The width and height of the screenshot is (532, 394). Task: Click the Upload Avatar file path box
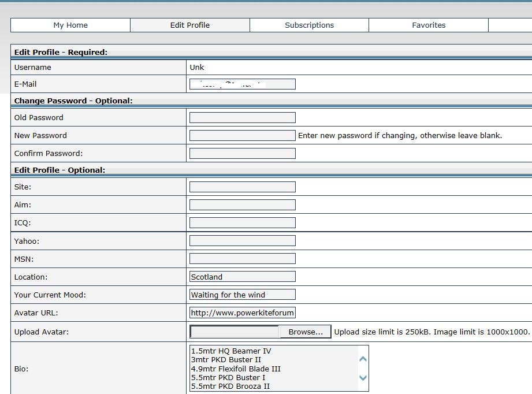pyautogui.click(x=235, y=332)
